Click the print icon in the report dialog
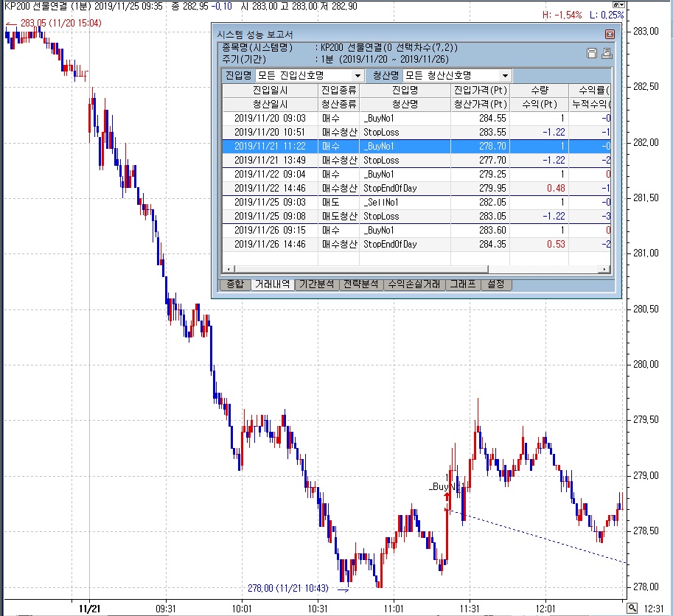The height and width of the screenshot is (616, 673). (x=607, y=53)
